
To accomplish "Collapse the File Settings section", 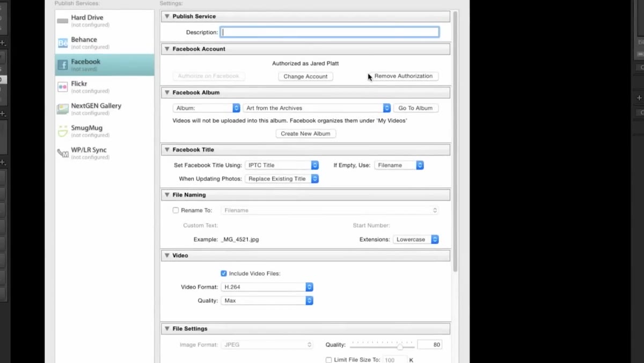I will (167, 329).
